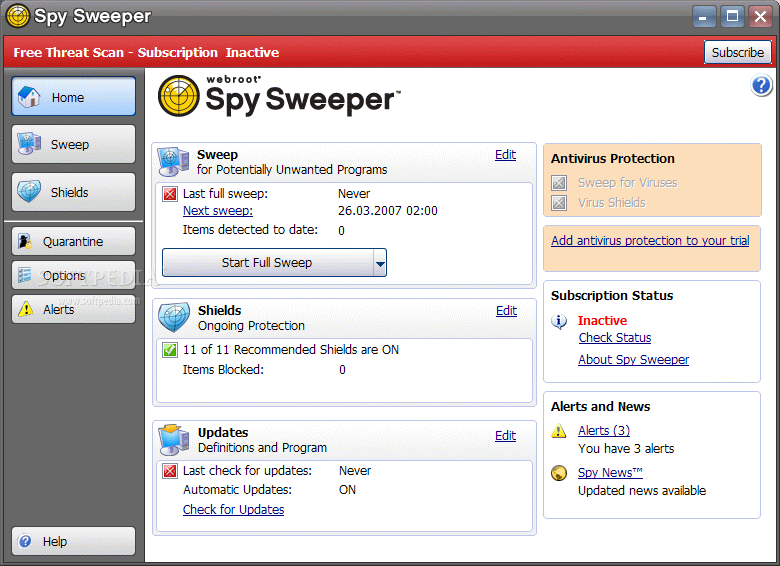Image resolution: width=780 pixels, height=566 pixels.
Task: Click the disabled Virus Shields checkbox
Action: point(560,203)
